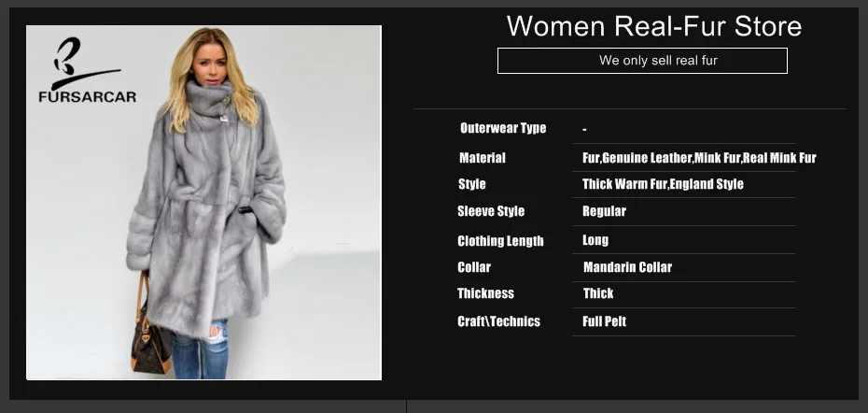Click the 'Full Pelt' value
Image resolution: width=868 pixels, height=413 pixels.
pos(604,321)
